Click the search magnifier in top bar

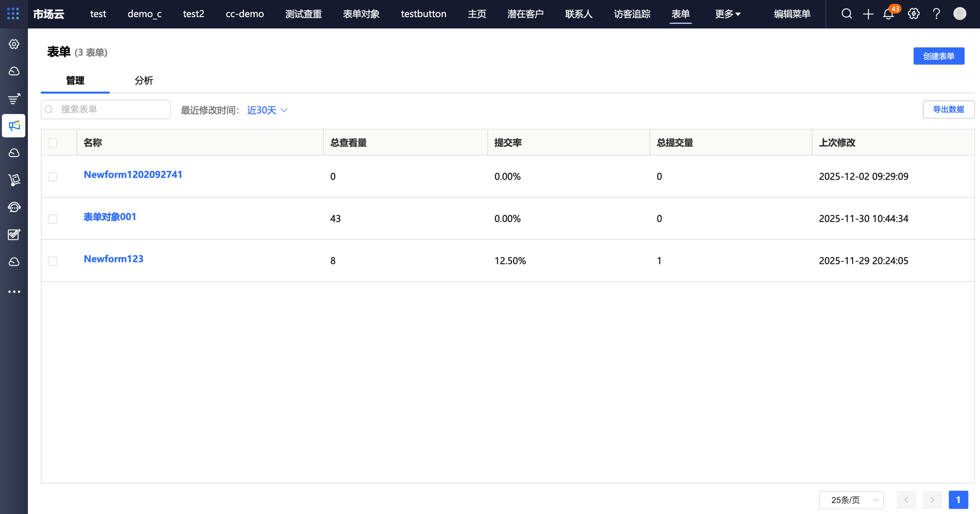[846, 14]
